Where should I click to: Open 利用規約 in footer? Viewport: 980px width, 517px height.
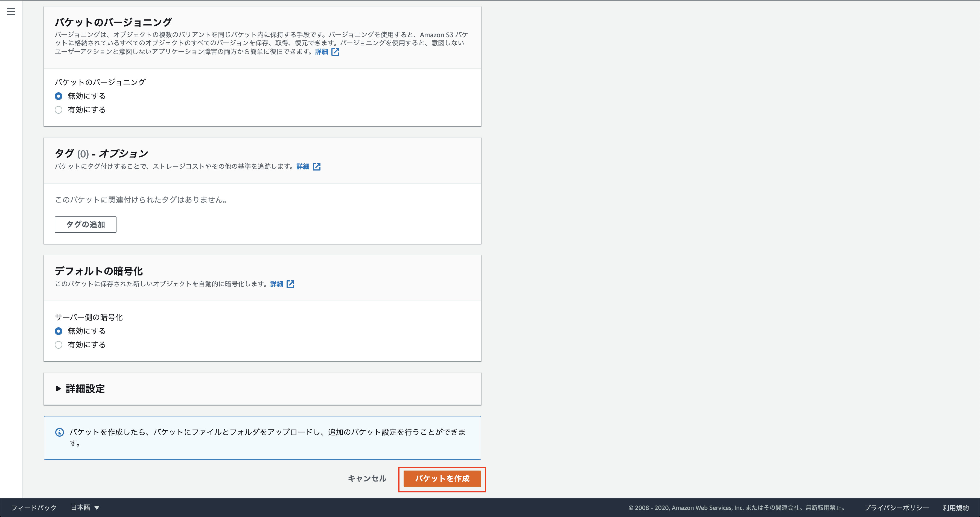956,507
